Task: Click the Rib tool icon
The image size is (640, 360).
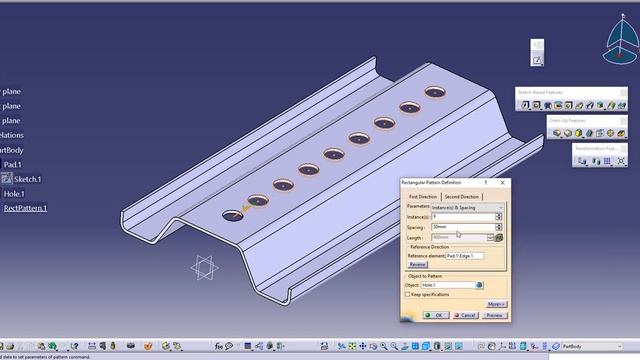Action: (x=579, y=105)
